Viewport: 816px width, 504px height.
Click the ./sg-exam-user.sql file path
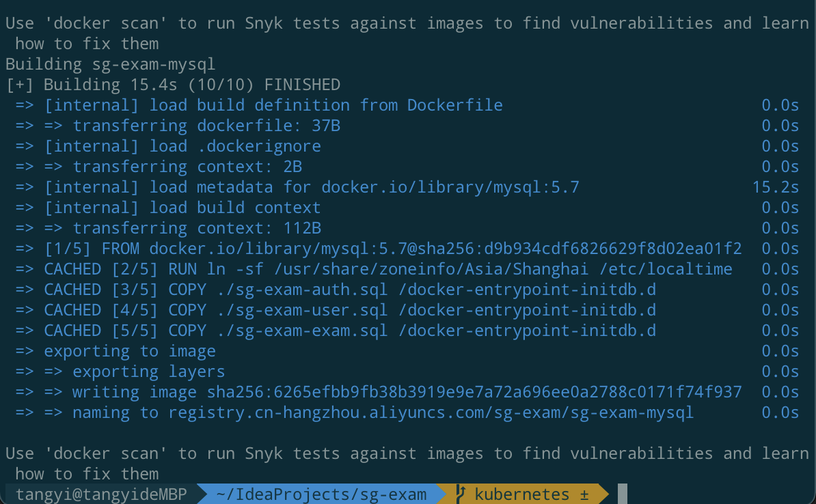coord(302,310)
